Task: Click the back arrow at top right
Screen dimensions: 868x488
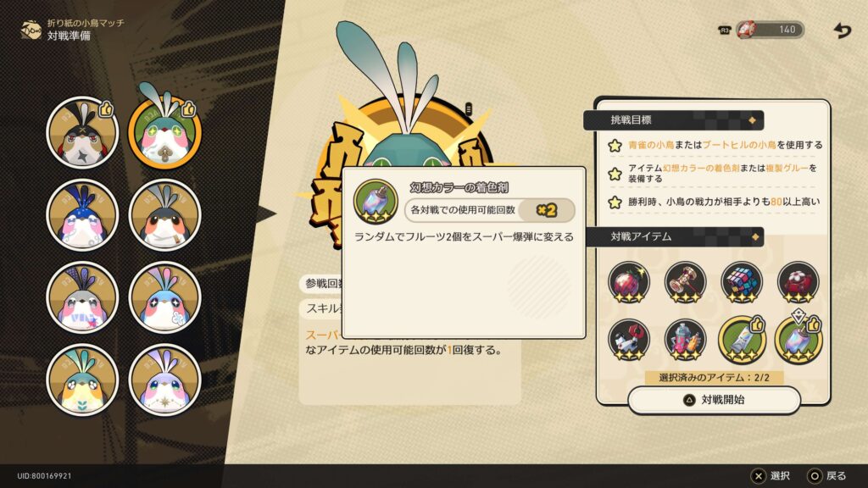Action: point(842,30)
